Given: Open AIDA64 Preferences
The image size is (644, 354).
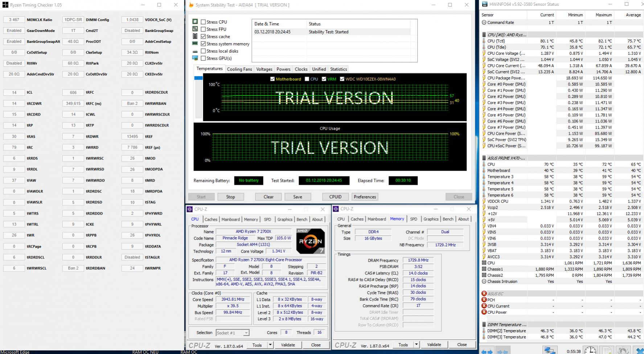Looking at the screenshot, I should point(365,197).
